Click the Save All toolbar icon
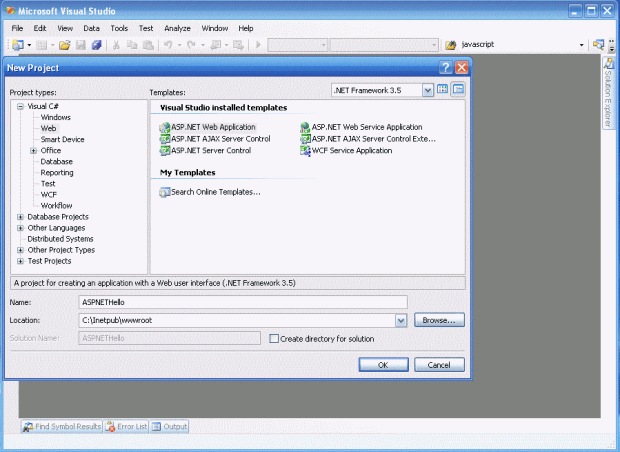The height and width of the screenshot is (452, 620). pyautogui.click(x=96, y=45)
